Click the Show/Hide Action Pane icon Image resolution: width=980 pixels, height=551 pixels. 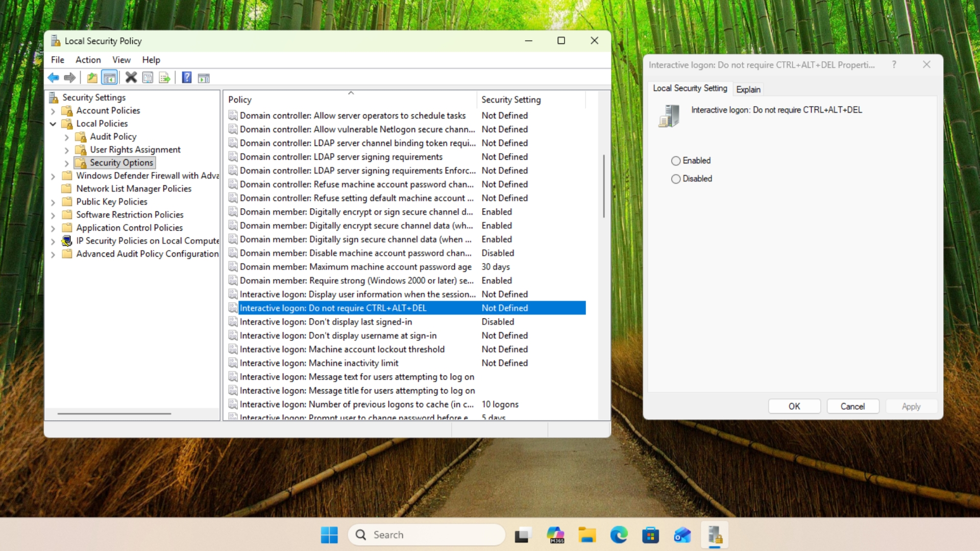tap(204, 78)
